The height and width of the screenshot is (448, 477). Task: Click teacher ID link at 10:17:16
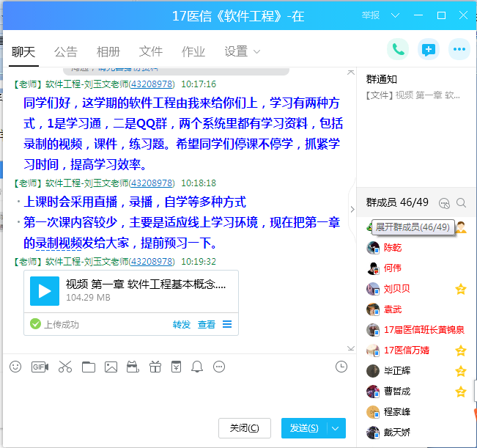pos(152,84)
